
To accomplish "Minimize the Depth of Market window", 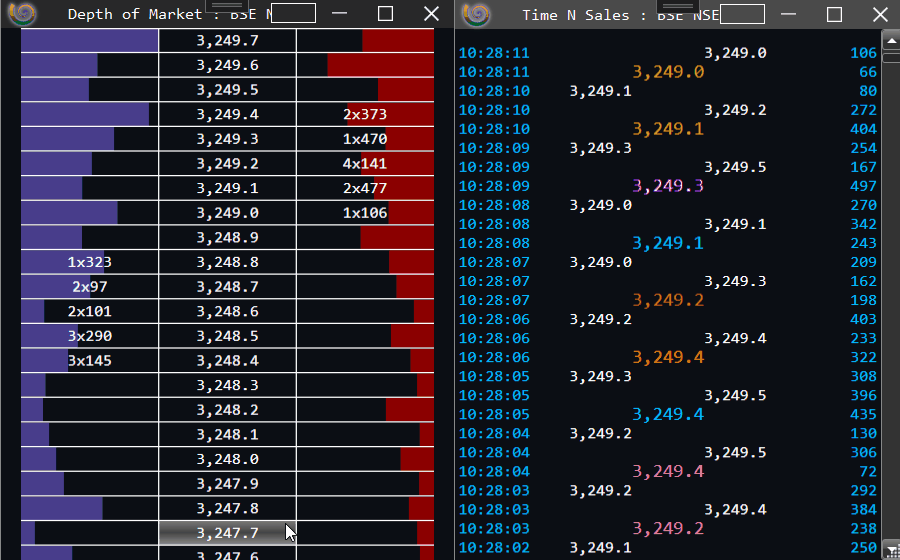I will pyautogui.click(x=340, y=14).
